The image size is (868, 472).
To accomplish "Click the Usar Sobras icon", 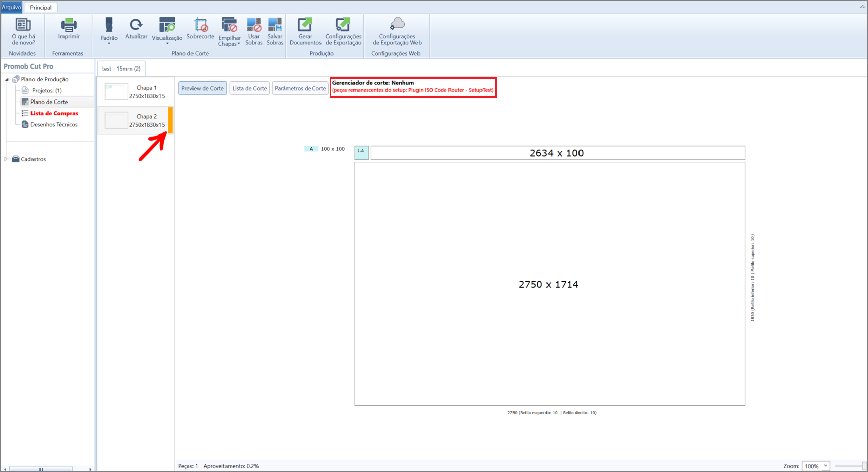I will pos(253,24).
